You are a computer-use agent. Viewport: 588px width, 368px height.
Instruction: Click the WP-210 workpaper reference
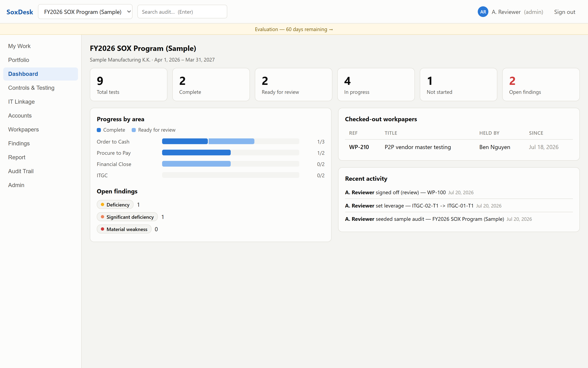(359, 147)
